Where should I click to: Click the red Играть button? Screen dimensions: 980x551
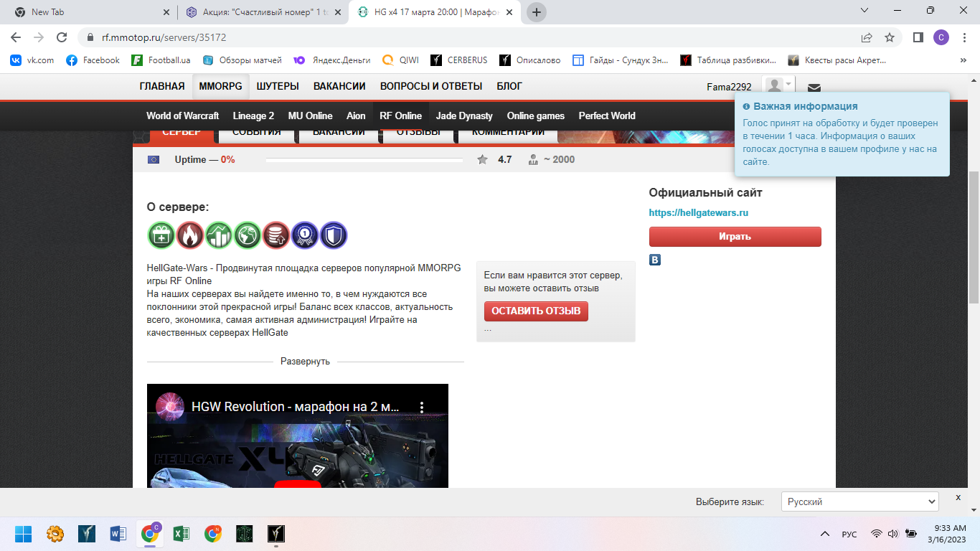[x=735, y=237]
